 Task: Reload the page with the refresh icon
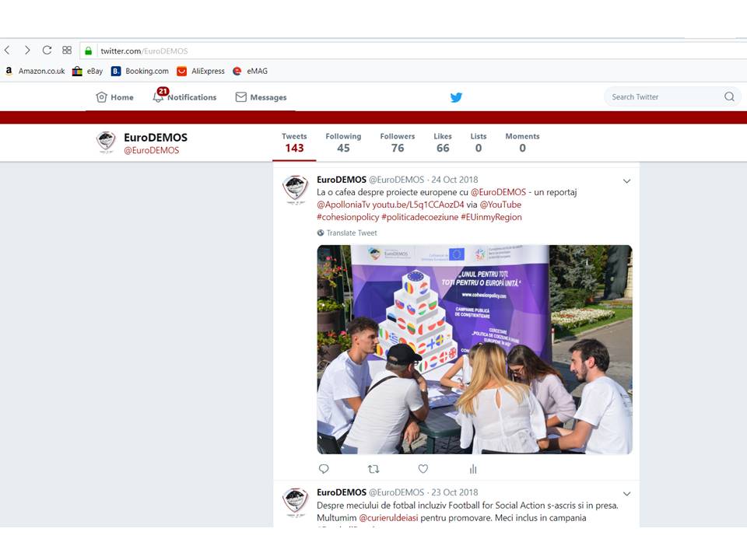(x=47, y=50)
